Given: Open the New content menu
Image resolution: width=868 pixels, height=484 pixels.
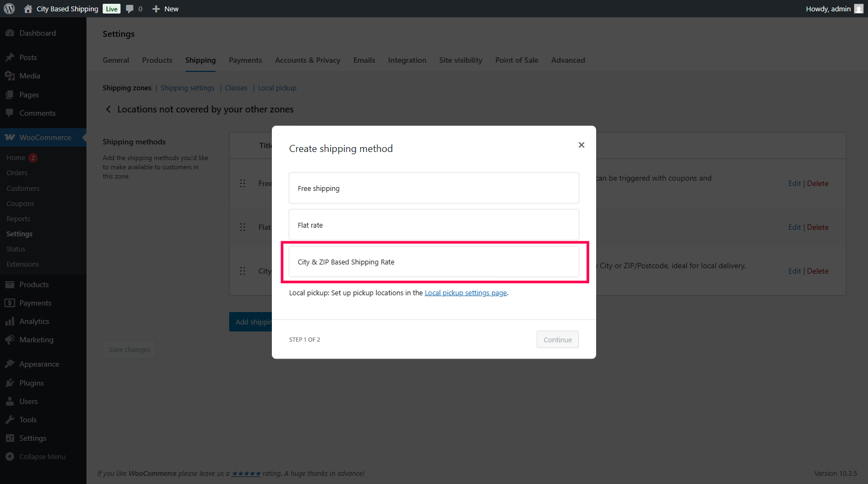Looking at the screenshot, I should coord(166,9).
